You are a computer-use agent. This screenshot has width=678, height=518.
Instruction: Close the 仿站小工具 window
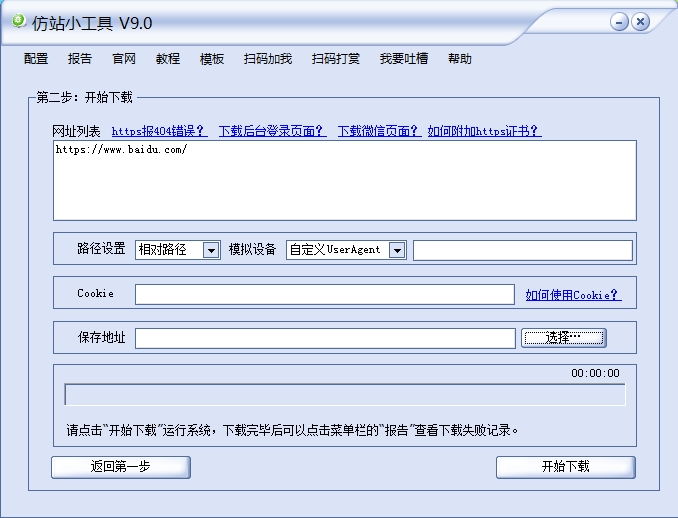pyautogui.click(x=641, y=21)
